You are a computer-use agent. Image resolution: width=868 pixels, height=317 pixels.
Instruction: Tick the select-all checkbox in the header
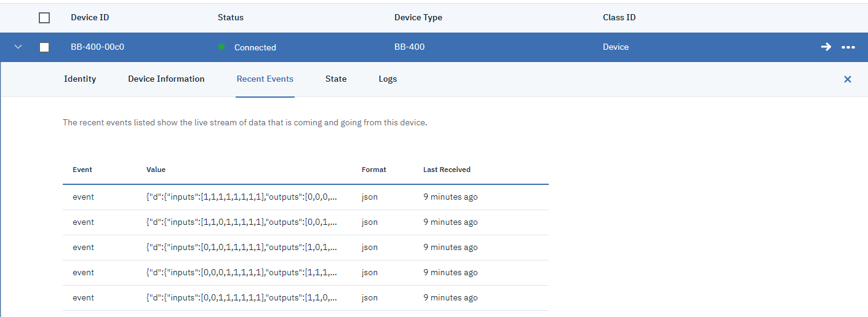tap(44, 18)
